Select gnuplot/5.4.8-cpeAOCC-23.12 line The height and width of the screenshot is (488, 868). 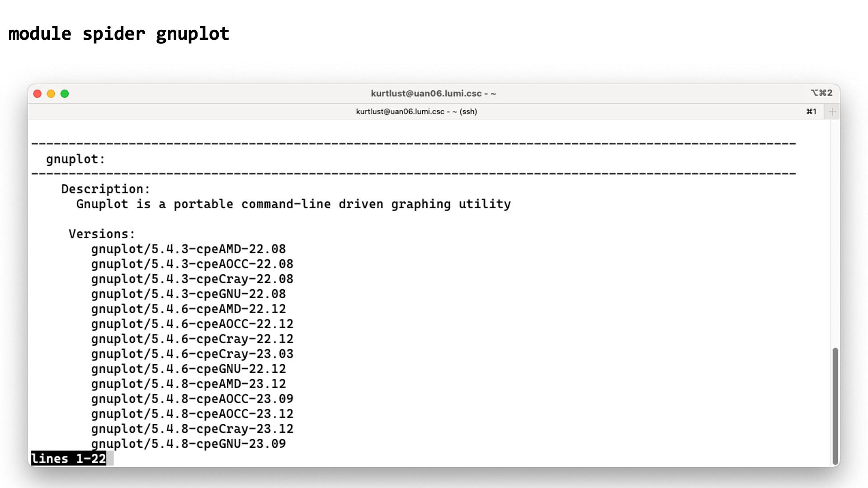(x=192, y=413)
